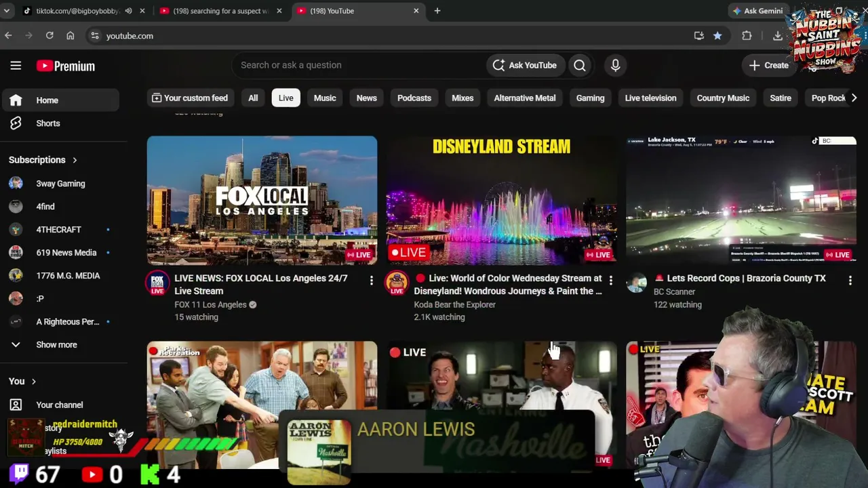Open options menu for FOX LOCAL live stream
The height and width of the screenshot is (488, 868).
click(371, 280)
